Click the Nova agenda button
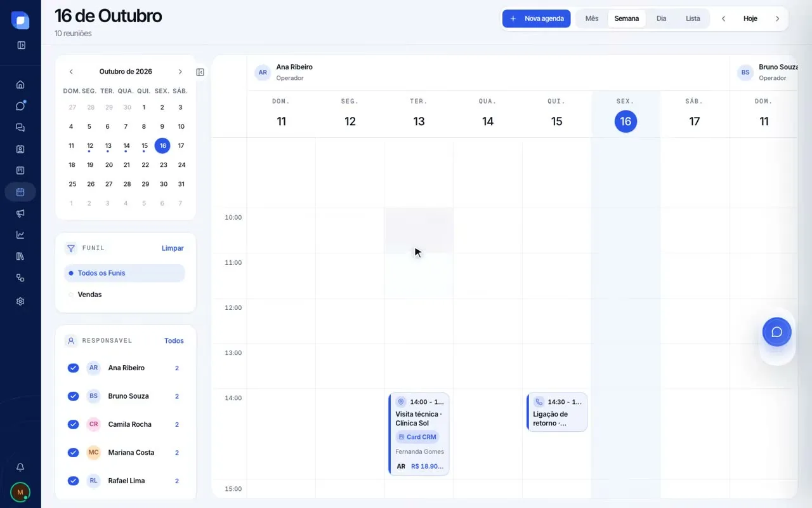The width and height of the screenshot is (812, 508). (x=537, y=18)
